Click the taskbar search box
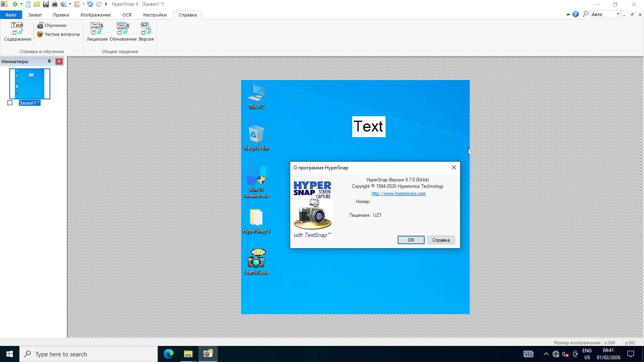This screenshot has width=644, height=362. pos(89,354)
